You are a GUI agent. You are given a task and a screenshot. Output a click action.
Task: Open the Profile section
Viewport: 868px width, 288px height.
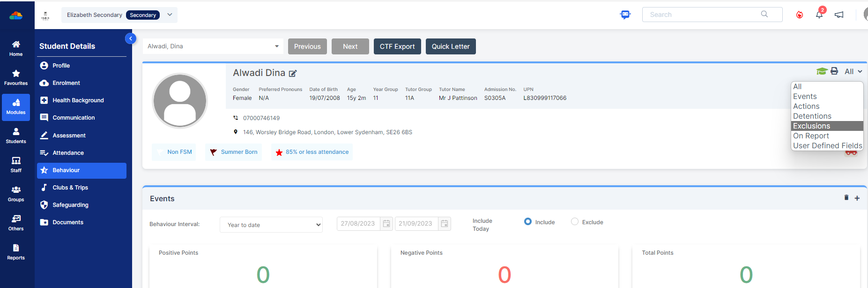tap(82, 66)
